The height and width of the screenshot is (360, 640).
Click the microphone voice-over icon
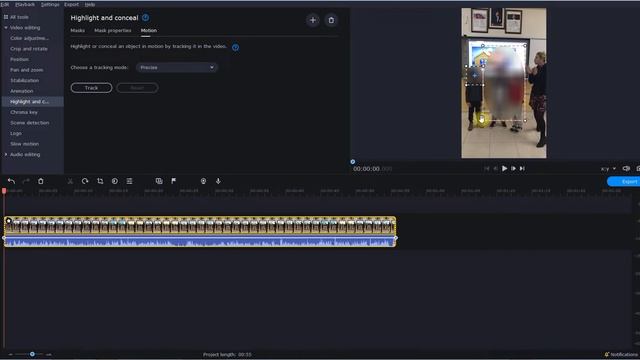218,181
